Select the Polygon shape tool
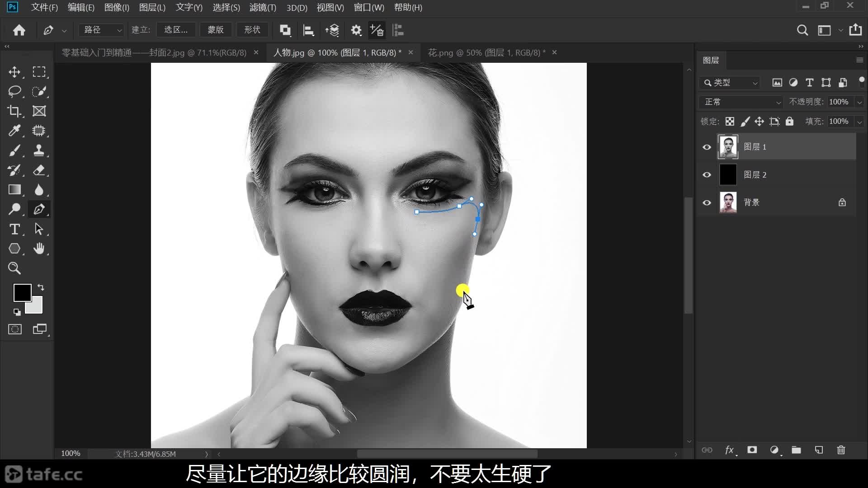The width and height of the screenshot is (868, 488). 14,249
